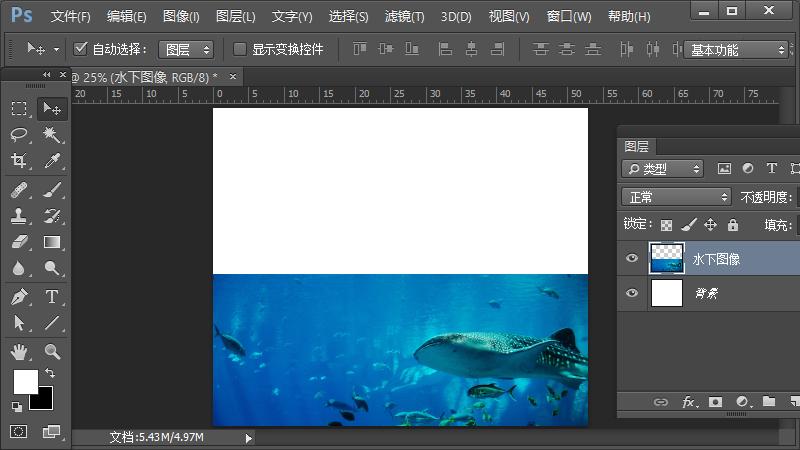
Task: Select the Clone Stamp tool
Action: [19, 216]
